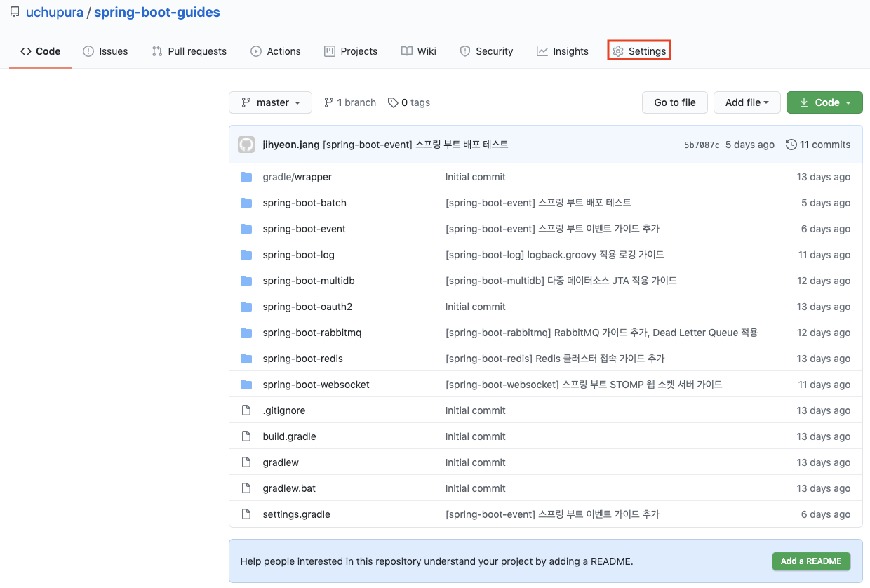Open the 11 commits history link

[818, 145]
